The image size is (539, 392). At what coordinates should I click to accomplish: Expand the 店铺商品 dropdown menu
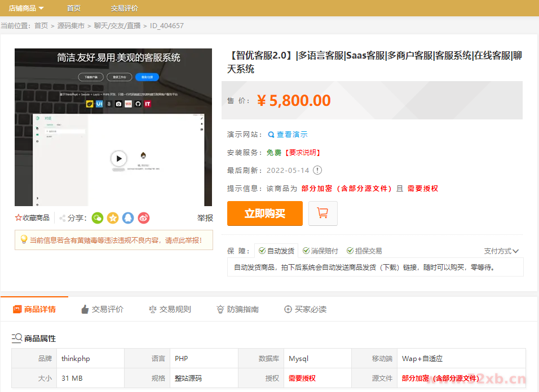coord(26,8)
